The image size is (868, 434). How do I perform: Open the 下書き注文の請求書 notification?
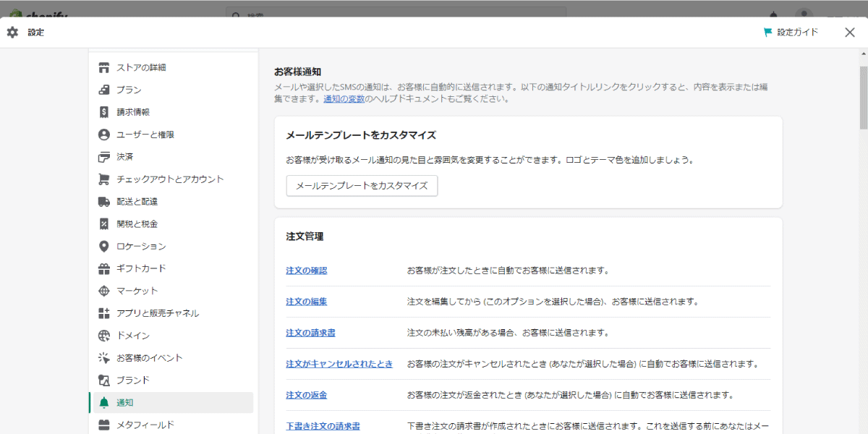pyautogui.click(x=323, y=426)
